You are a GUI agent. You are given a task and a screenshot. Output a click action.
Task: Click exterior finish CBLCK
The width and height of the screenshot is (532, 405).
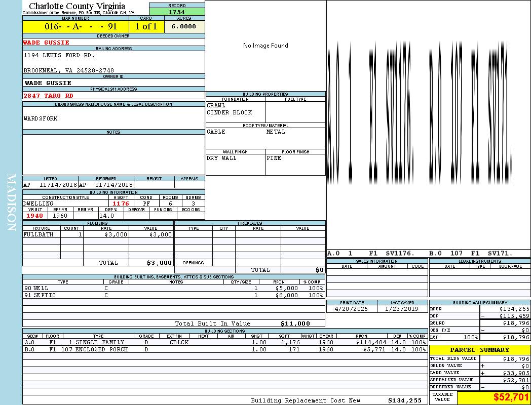179,342
